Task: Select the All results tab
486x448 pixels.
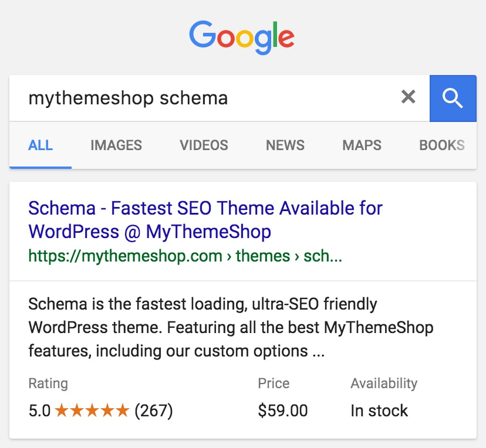Action: [41, 145]
